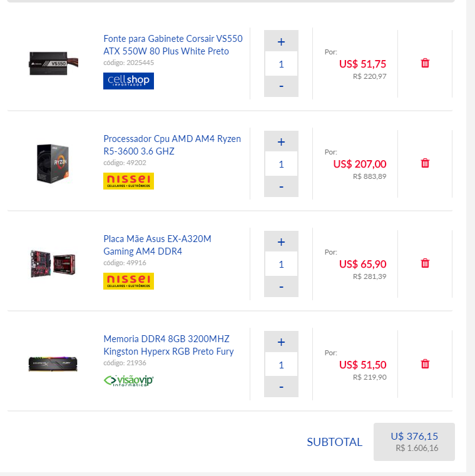The width and height of the screenshot is (475, 476).
Task: Increase quantity of Kingston Hyperx memory
Action: point(281,342)
